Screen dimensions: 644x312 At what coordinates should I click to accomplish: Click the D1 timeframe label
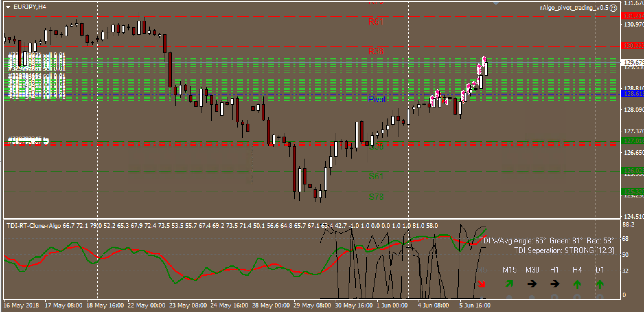pos(600,270)
